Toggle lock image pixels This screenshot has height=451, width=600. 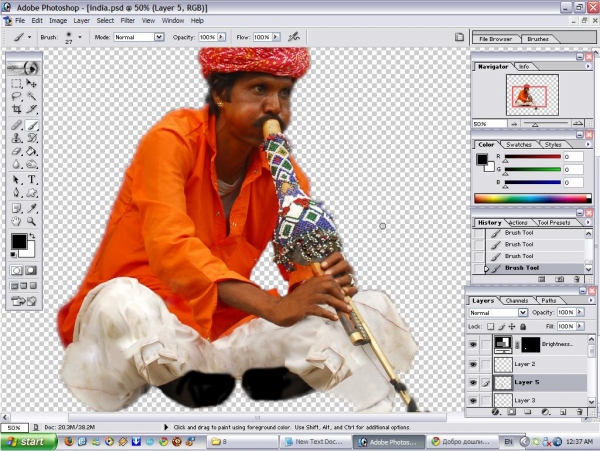(x=501, y=326)
